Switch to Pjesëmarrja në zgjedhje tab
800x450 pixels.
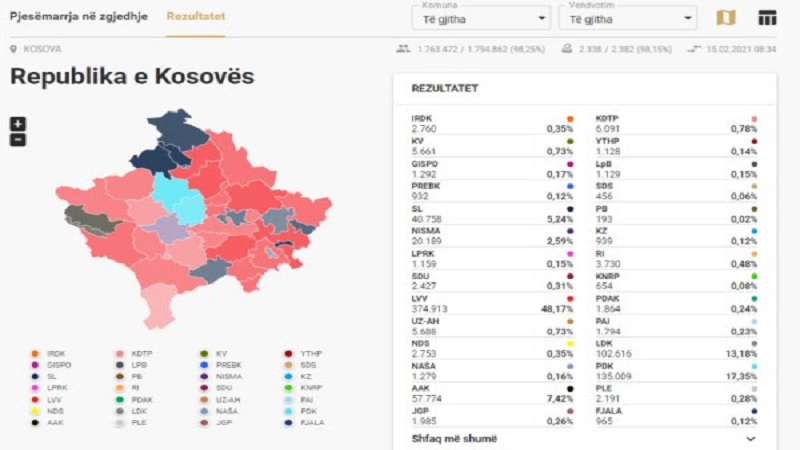point(79,17)
